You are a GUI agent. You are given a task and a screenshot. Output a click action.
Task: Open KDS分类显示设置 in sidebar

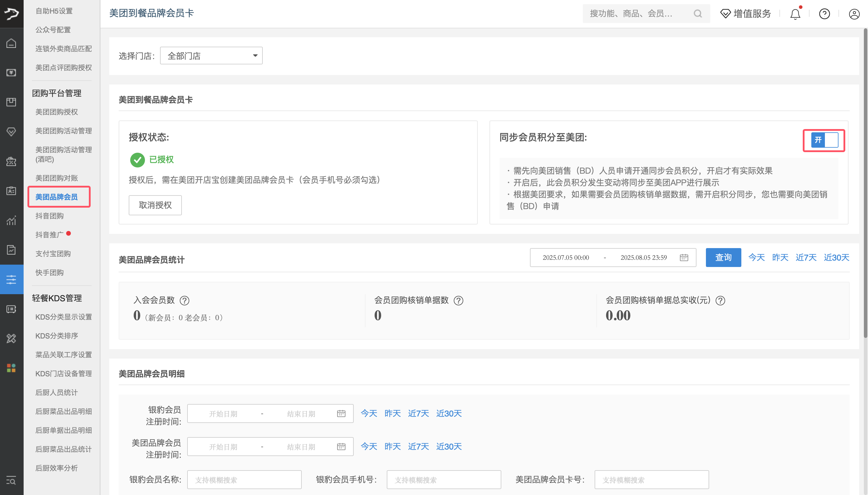[x=63, y=317]
